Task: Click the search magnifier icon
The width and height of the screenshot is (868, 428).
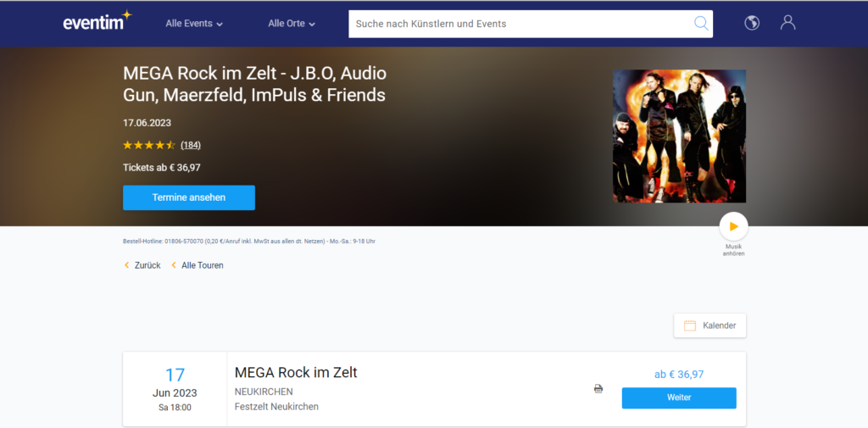Action: (x=701, y=24)
